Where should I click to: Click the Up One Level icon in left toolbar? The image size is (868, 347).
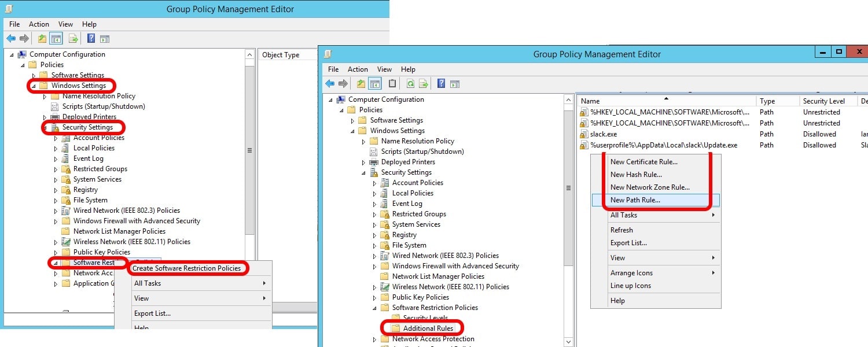tap(42, 39)
